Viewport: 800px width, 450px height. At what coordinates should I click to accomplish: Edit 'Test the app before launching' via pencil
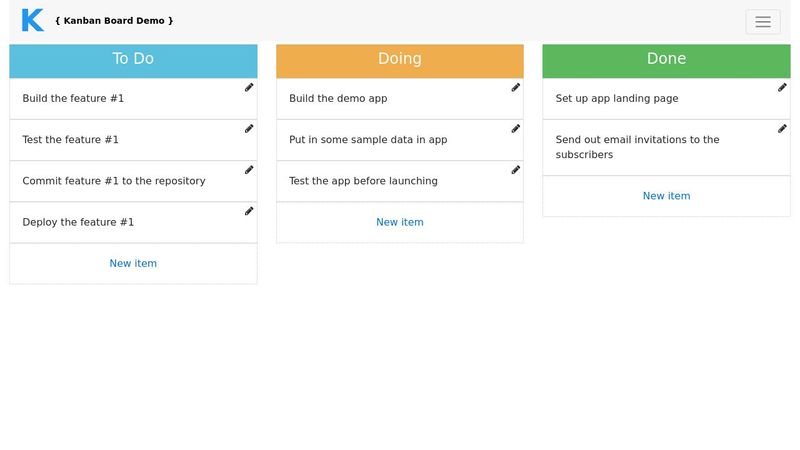(x=516, y=170)
